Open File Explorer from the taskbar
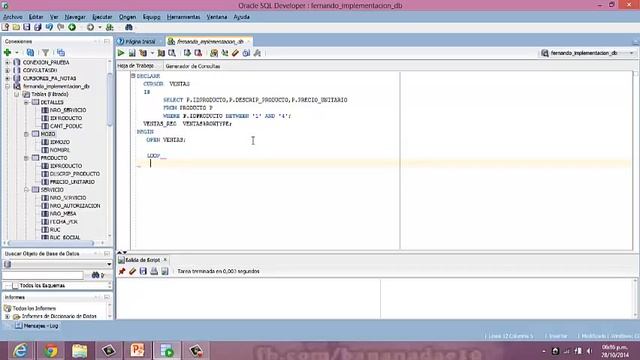Viewport: 640px width, 360px height. point(80,351)
